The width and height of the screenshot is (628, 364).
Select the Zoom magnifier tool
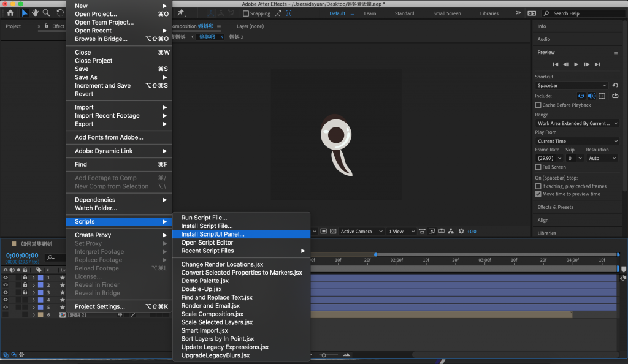46,13
